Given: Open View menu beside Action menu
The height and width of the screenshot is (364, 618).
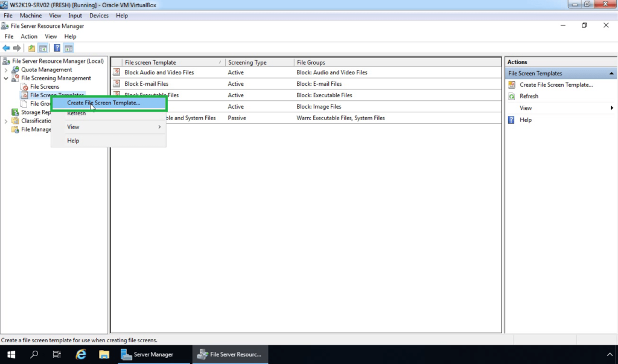Looking at the screenshot, I should [51, 36].
